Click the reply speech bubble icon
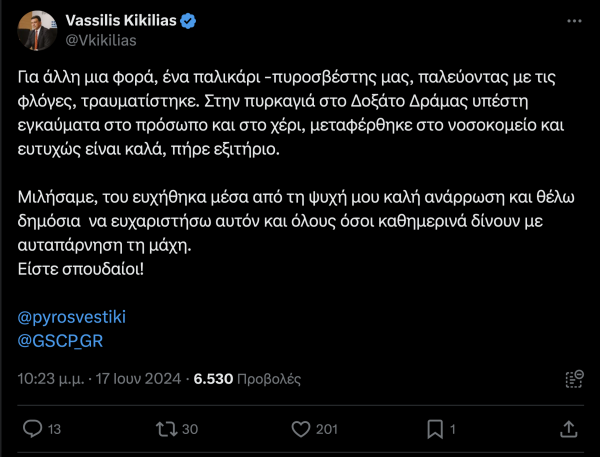This screenshot has height=457, width=600. [x=32, y=429]
